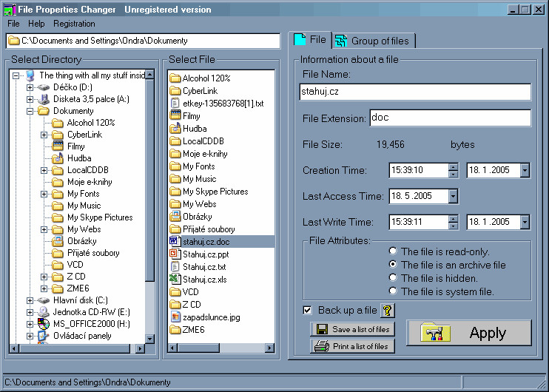Screen dimensions: 549x392
Task: Expand the Z CD tree node
Action: coord(44,277)
